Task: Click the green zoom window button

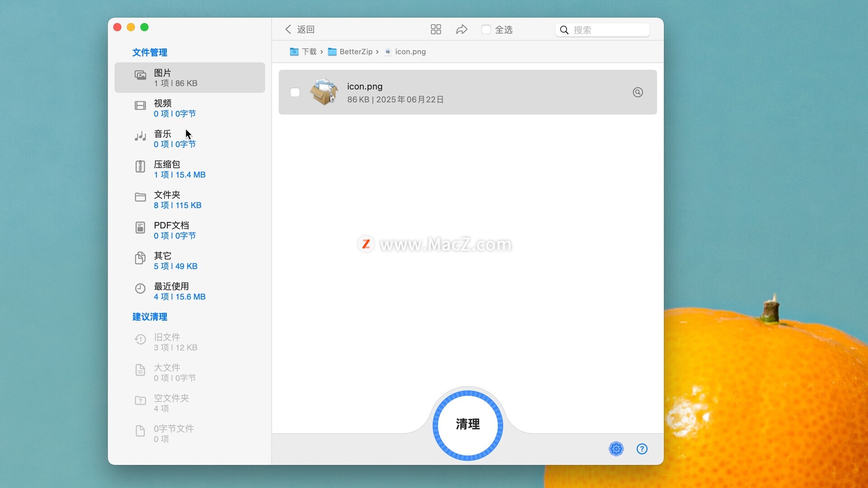Action: point(144,27)
